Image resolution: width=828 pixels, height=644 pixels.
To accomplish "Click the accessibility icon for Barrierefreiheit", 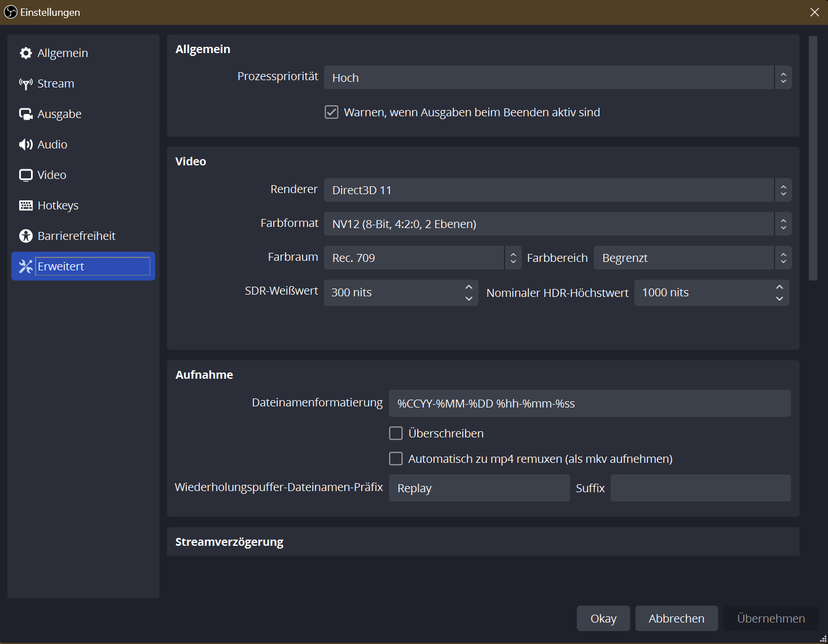I will (x=26, y=236).
